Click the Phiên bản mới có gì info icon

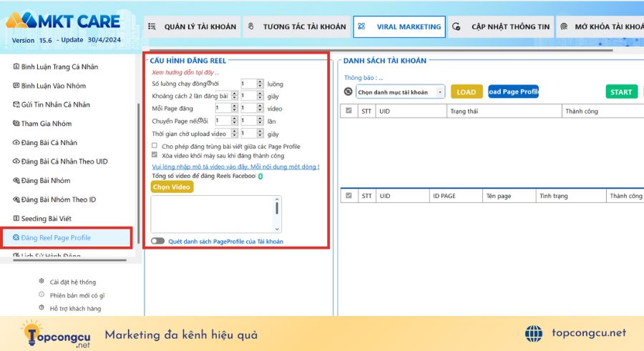click(42, 295)
